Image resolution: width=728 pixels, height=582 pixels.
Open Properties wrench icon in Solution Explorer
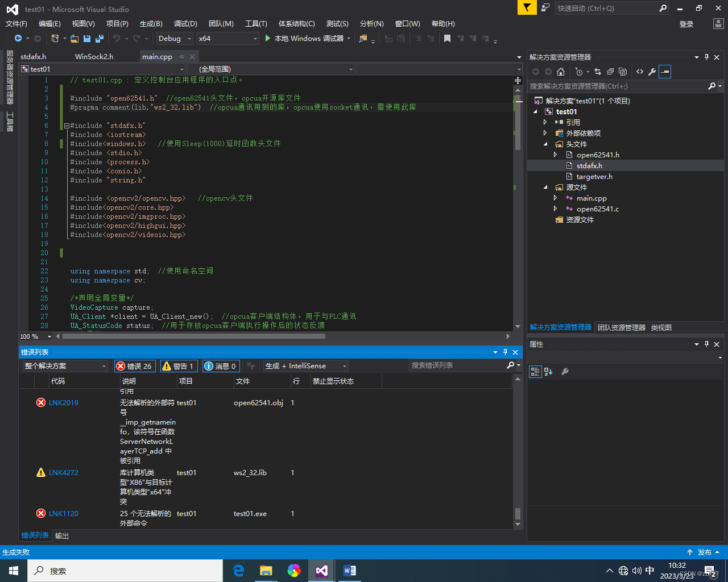click(x=652, y=72)
